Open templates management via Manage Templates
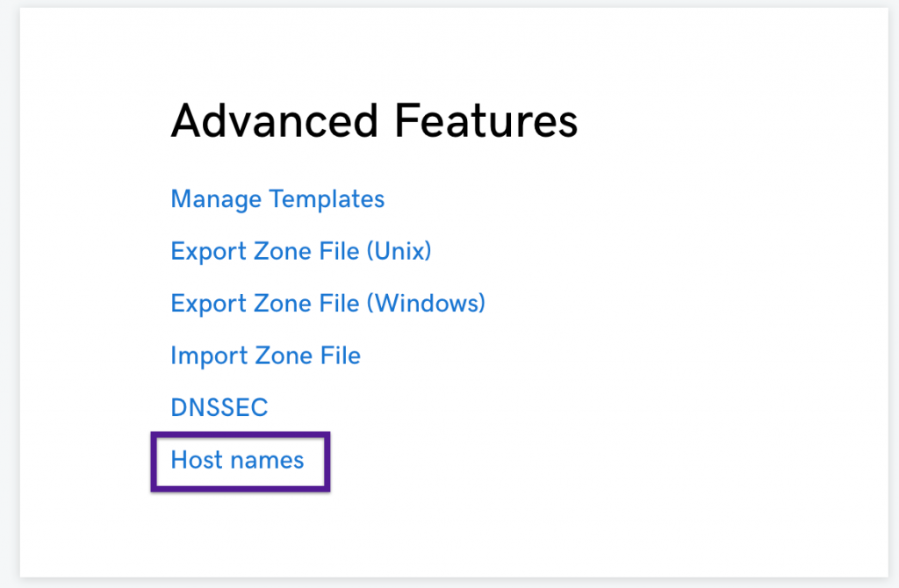The width and height of the screenshot is (899, 588). click(277, 199)
